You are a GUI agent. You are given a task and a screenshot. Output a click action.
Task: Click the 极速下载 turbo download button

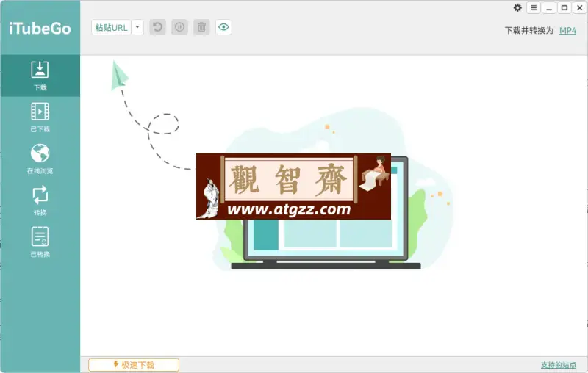134,365
